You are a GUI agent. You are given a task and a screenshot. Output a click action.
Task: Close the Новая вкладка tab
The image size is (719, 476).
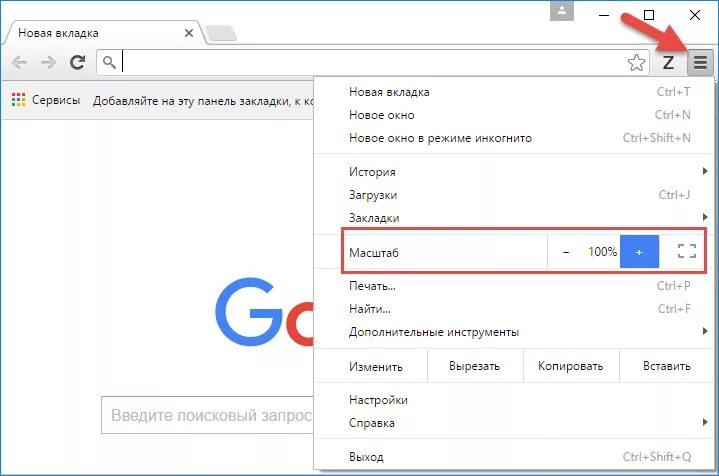click(188, 33)
